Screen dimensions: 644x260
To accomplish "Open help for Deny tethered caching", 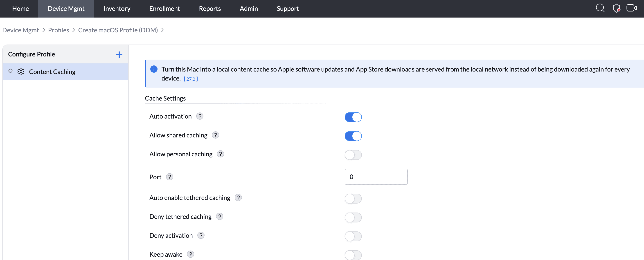I will click(219, 216).
